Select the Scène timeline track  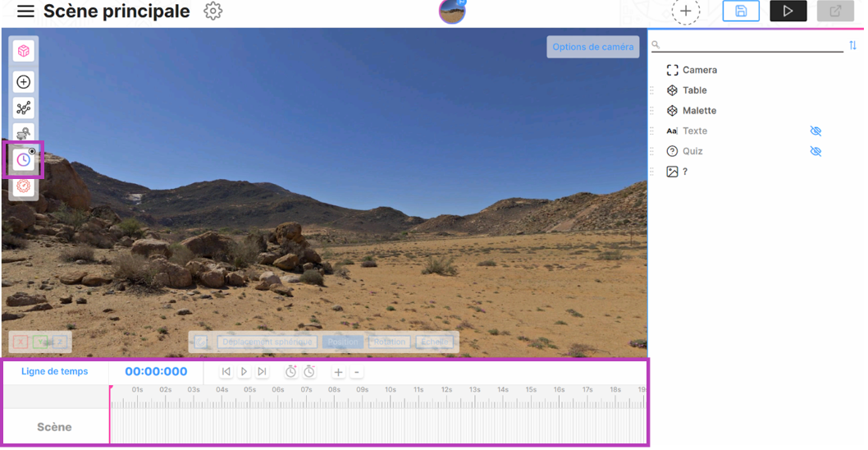pos(54,427)
